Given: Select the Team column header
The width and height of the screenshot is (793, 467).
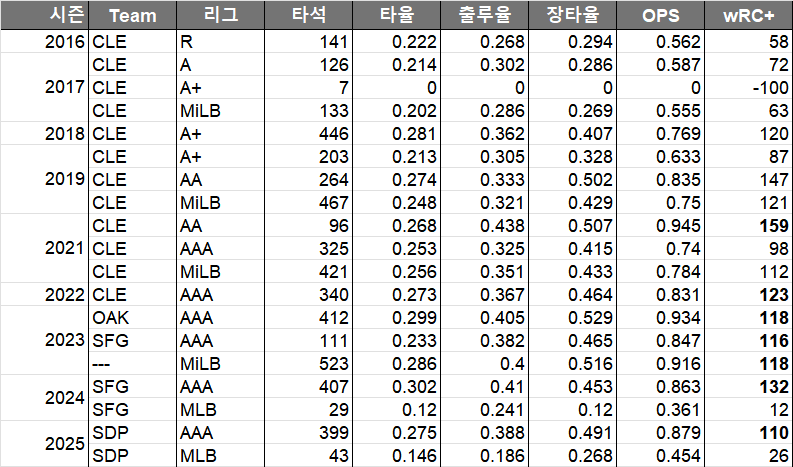Looking at the screenshot, I should [x=132, y=16].
